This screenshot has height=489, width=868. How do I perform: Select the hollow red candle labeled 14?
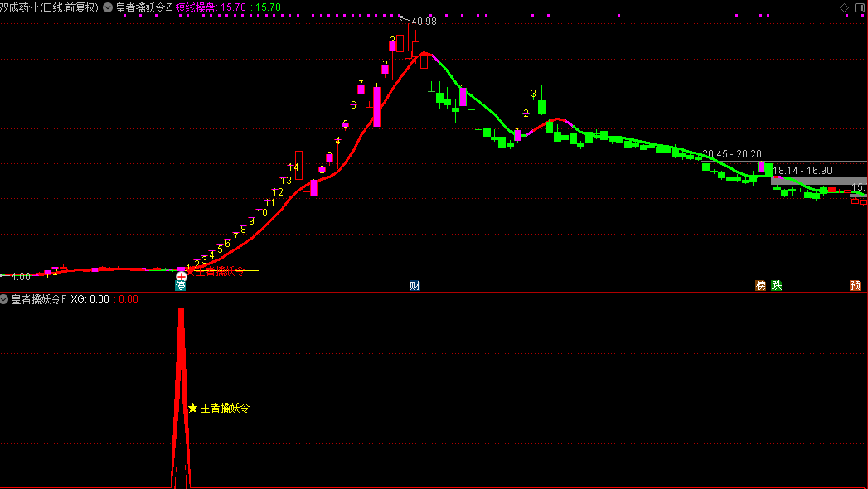[x=299, y=165]
